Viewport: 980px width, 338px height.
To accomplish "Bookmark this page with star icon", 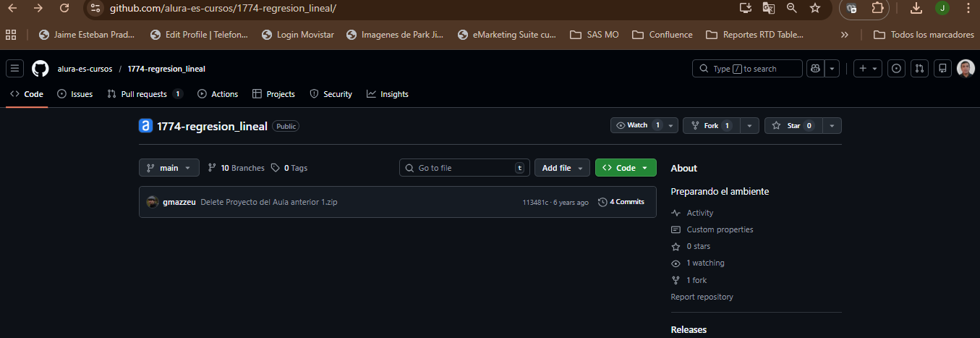I will [815, 8].
